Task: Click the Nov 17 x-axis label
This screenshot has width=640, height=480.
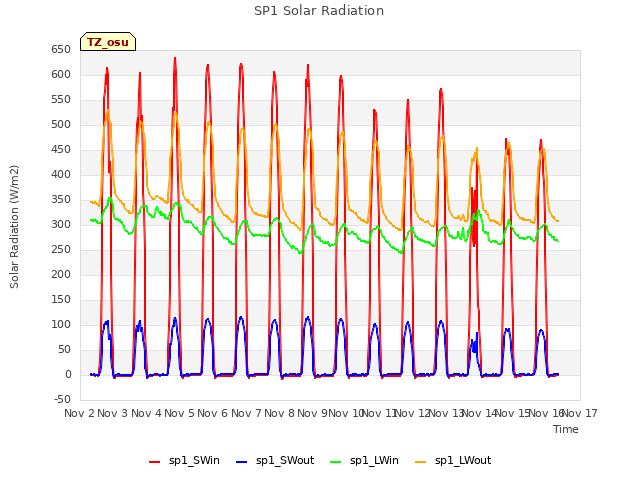Action: coord(580,413)
